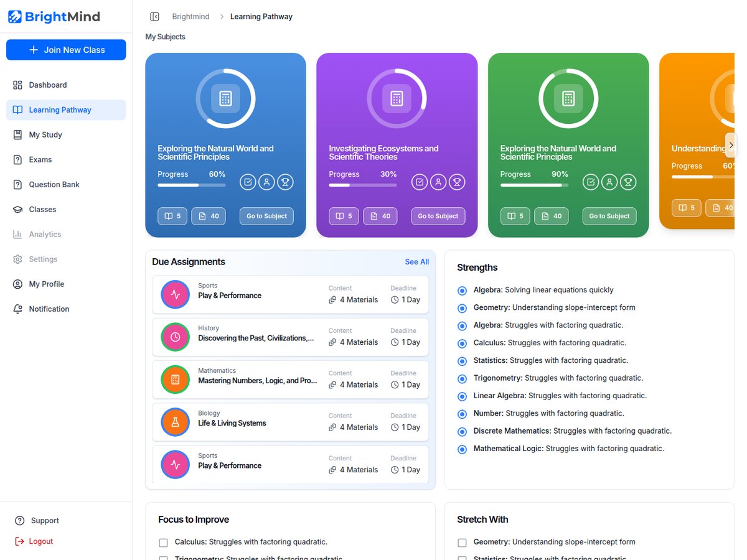Click the Join New Class button
Screen dimensions: 747x560
[x=66, y=50]
